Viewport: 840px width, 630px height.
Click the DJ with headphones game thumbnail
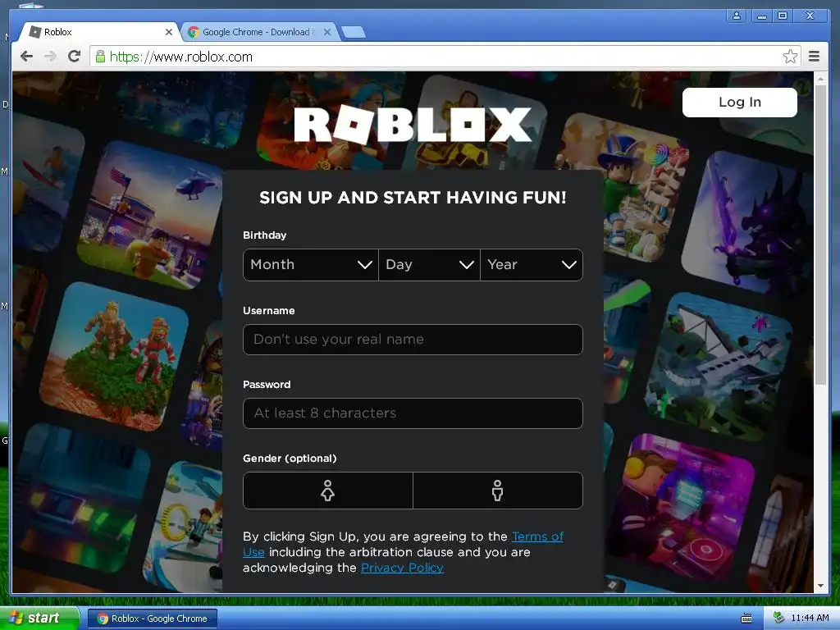(680, 509)
